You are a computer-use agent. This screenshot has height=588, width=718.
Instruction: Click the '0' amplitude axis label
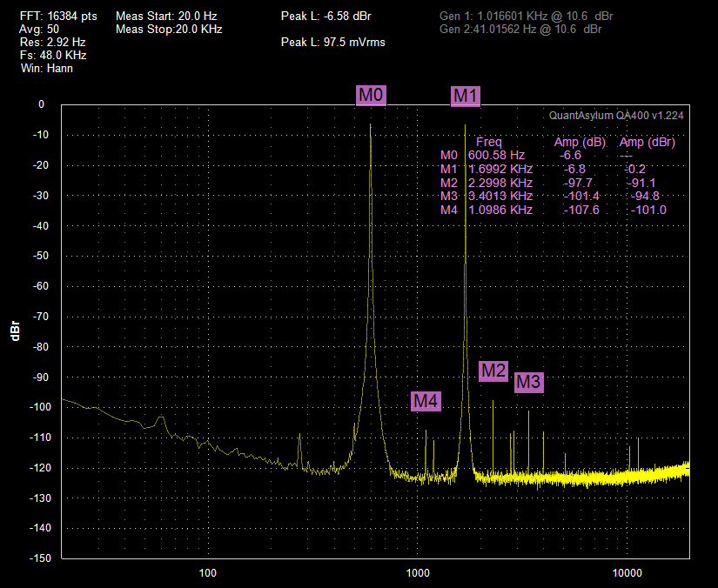click(41, 104)
